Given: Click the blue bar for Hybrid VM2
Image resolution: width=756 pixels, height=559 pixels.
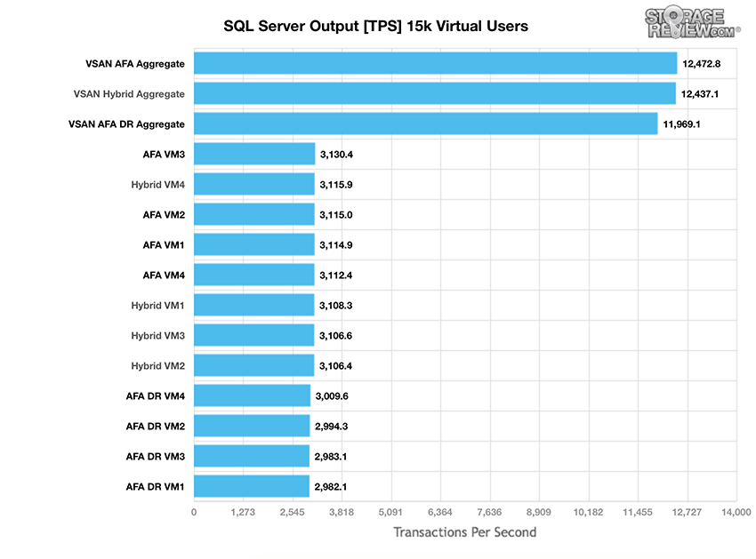Looking at the screenshot, I should (x=254, y=365).
